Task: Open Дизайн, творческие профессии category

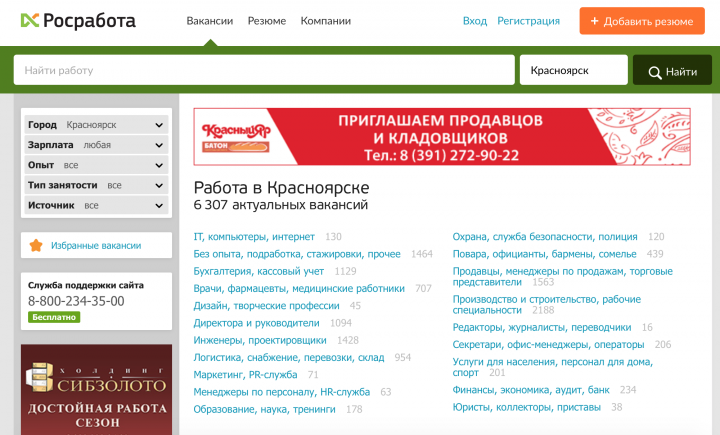Action: click(x=266, y=306)
